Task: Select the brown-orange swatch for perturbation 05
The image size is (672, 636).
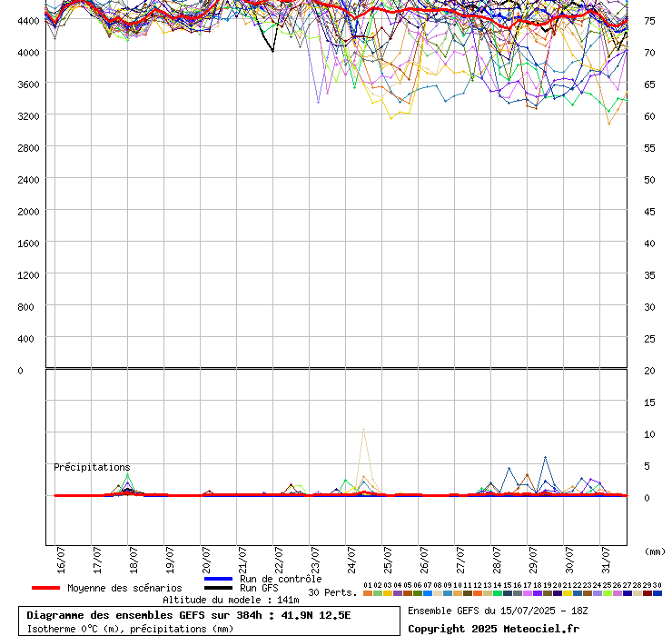Action: 408,593
